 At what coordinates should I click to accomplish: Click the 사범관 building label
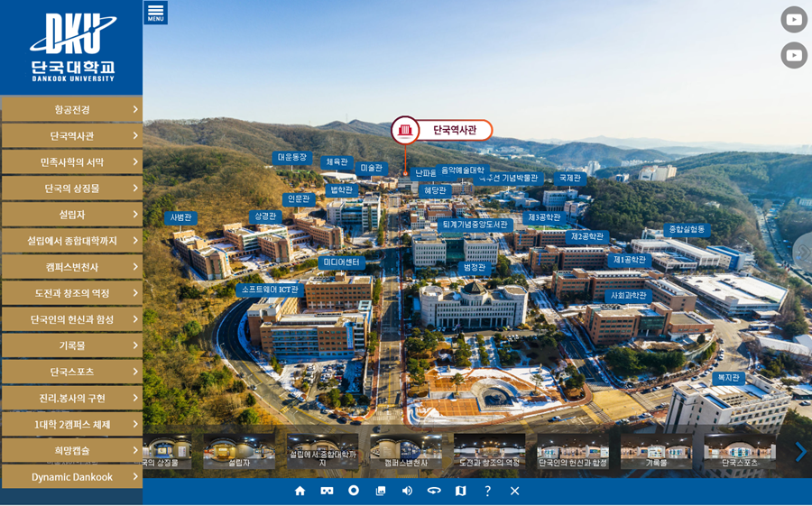[180, 218]
